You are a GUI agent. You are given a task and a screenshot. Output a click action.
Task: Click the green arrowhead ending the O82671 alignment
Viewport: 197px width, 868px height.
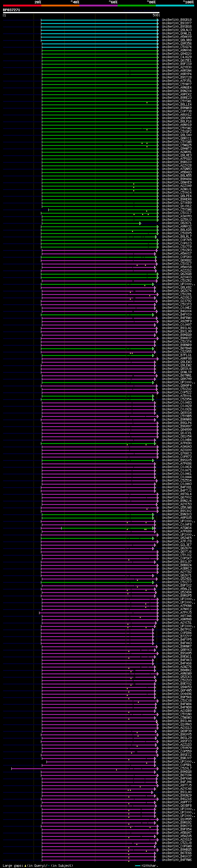140,224
